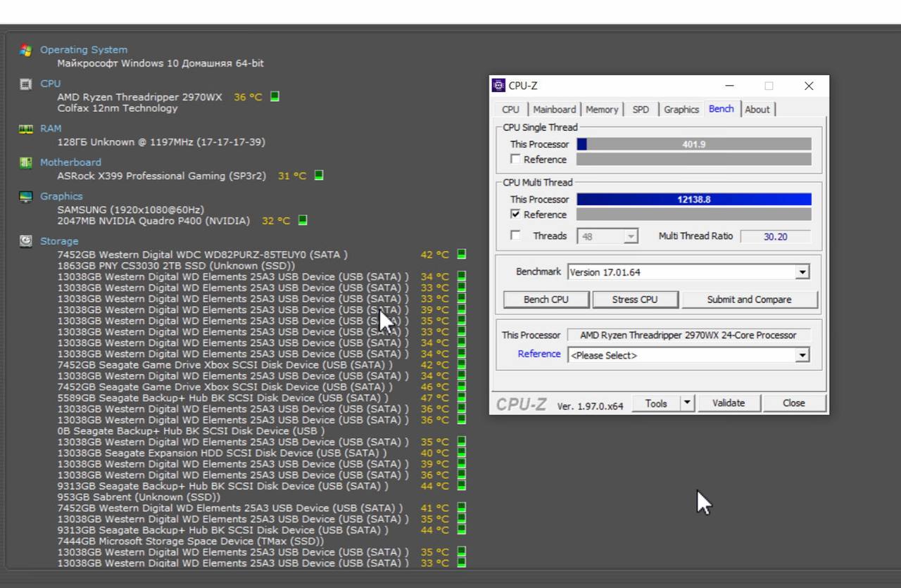Click green indicator beside Seagate Expansion HDD 40 °C
This screenshot has width=901, height=588.
click(x=462, y=453)
